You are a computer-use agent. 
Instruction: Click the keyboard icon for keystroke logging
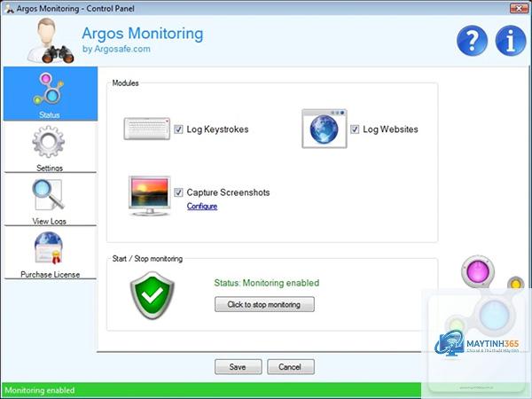click(x=147, y=129)
